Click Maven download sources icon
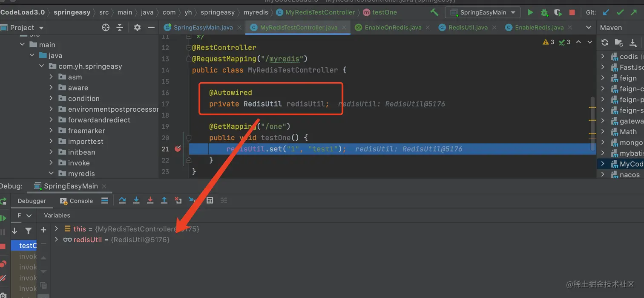The image size is (644, 298). tap(633, 42)
